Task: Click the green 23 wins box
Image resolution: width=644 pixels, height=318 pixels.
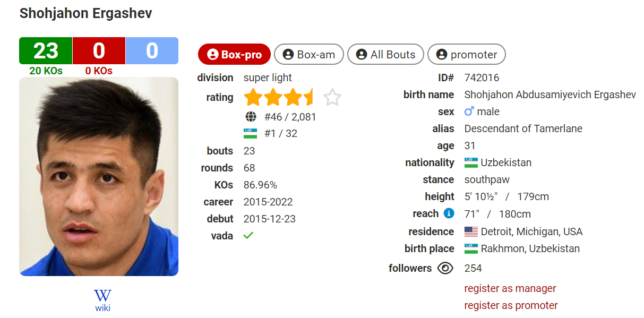Action: pos(46,51)
